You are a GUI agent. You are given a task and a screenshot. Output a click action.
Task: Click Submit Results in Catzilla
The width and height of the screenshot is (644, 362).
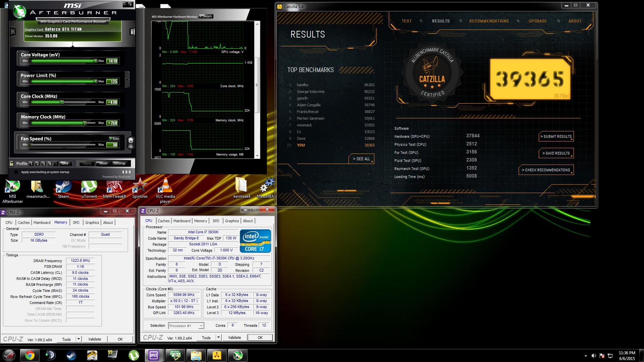(x=556, y=136)
